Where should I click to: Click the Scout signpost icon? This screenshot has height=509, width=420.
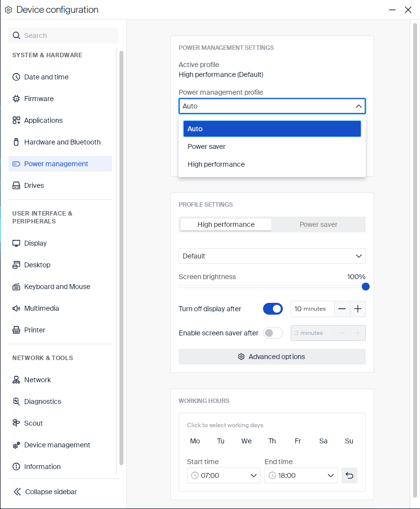16,423
